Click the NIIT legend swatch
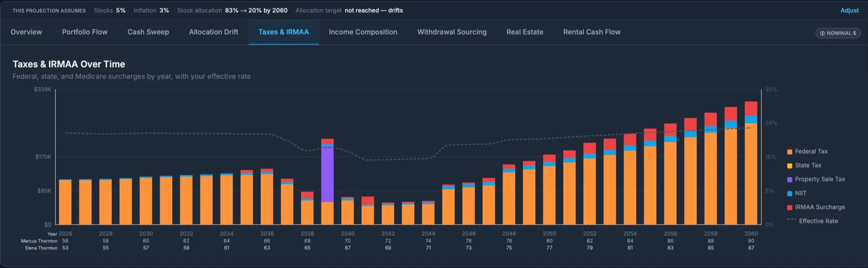The height and width of the screenshot is (268, 868). [x=789, y=194]
